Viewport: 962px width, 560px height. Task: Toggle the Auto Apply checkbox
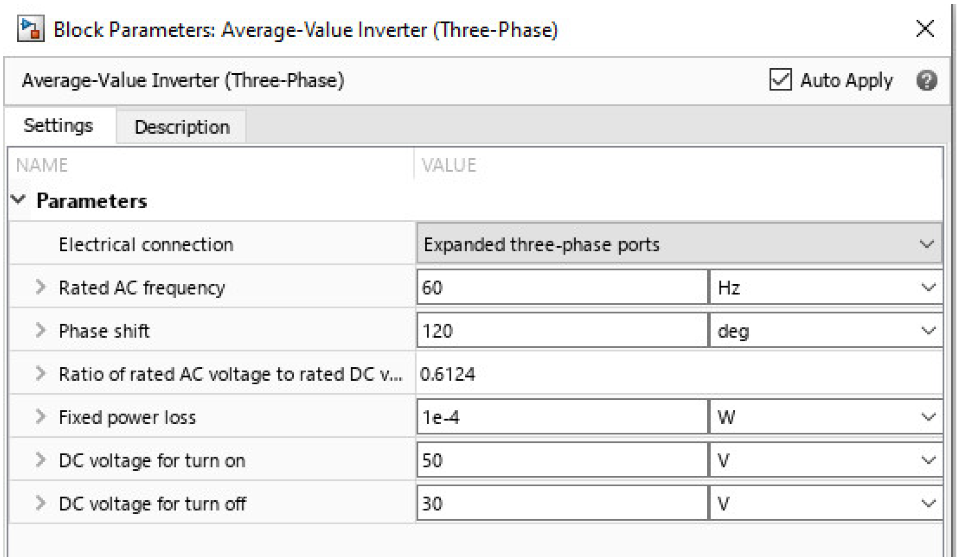click(780, 80)
